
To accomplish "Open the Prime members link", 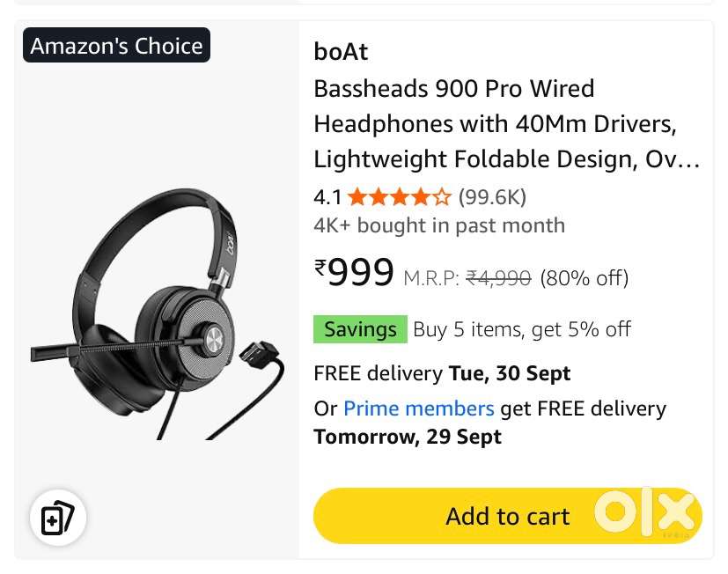I will pos(418,408).
